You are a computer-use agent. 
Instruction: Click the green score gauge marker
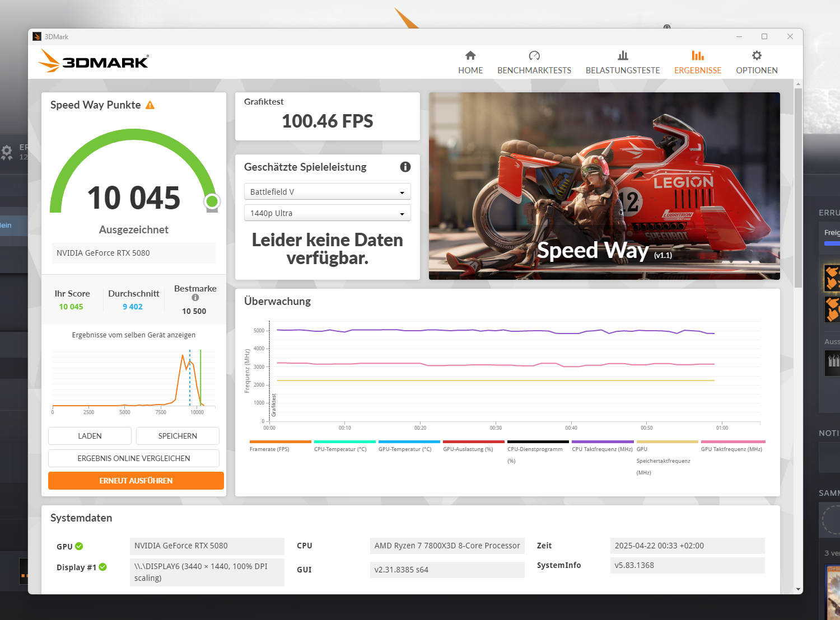tap(212, 201)
